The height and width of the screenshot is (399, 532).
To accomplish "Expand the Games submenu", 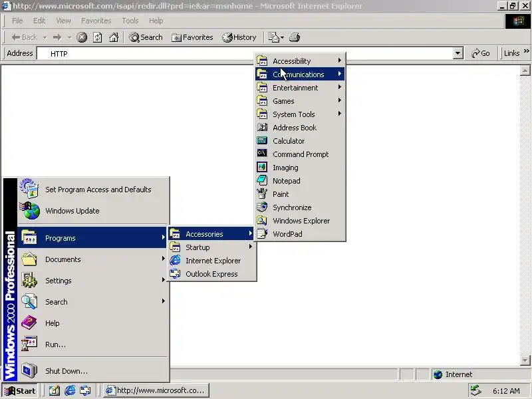I will [301, 101].
